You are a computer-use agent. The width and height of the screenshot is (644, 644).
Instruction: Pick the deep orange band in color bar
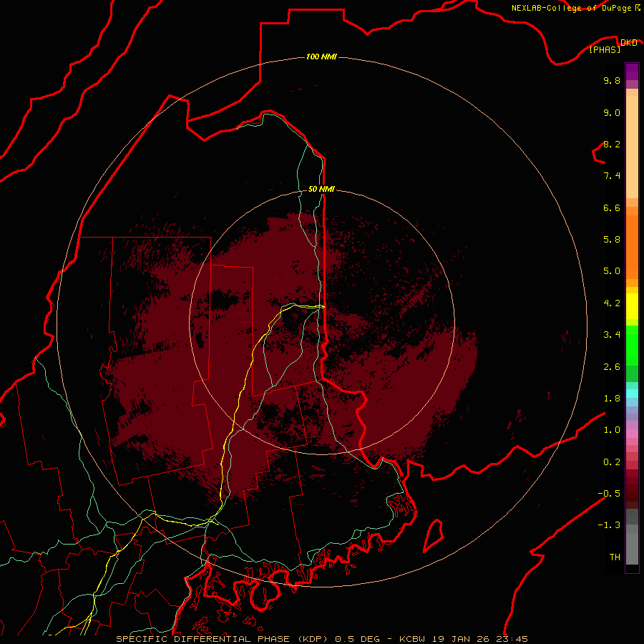(632, 247)
